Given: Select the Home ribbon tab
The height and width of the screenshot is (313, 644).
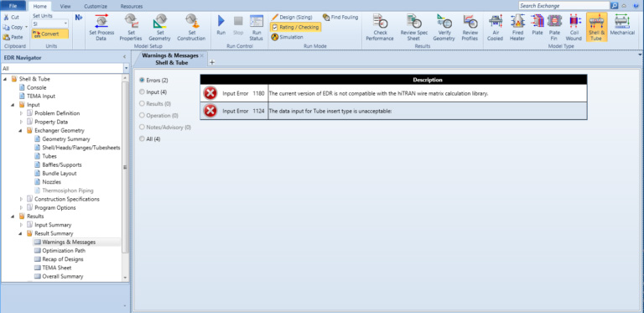Looking at the screenshot, I should (40, 6).
